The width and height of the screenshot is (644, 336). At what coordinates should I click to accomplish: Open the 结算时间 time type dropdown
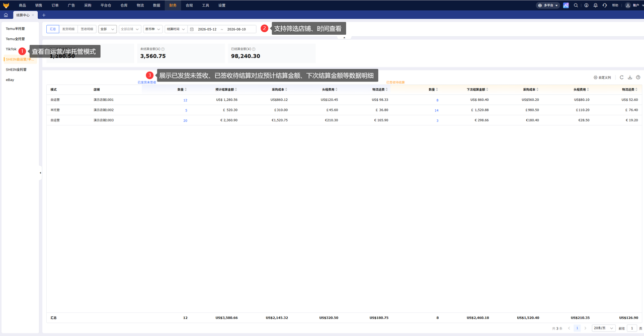click(176, 29)
